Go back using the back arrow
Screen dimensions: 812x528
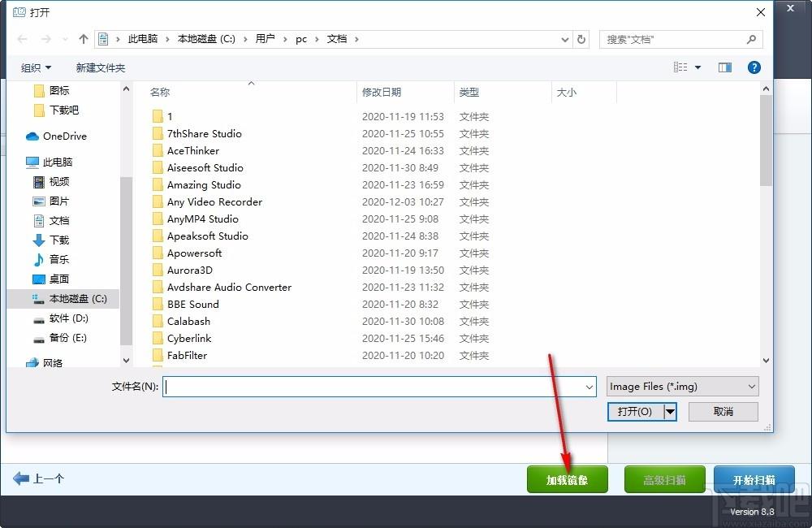tap(22, 39)
